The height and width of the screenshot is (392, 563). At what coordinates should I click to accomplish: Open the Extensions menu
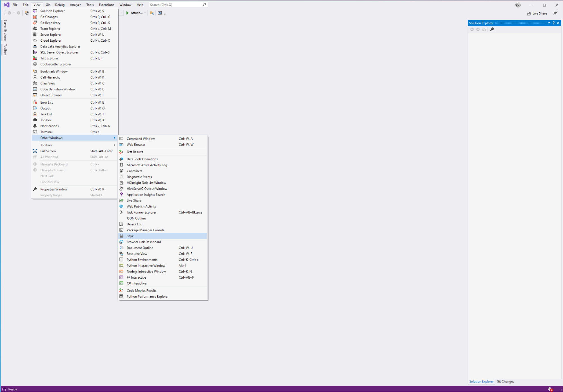106,5
